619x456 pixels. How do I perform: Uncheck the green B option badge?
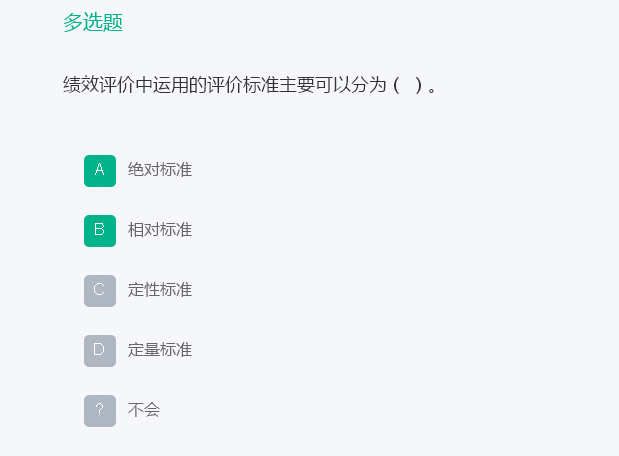(100, 231)
